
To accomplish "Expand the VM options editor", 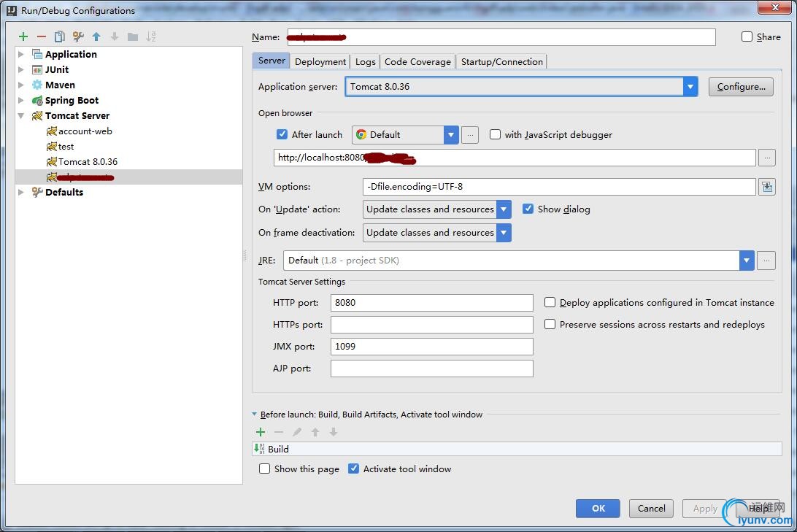I will pyautogui.click(x=767, y=187).
